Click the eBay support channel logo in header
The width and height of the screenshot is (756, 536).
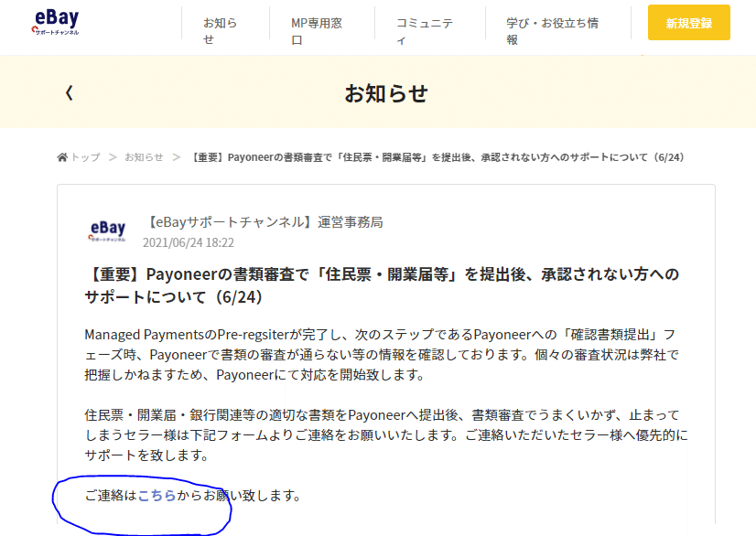pyautogui.click(x=55, y=23)
